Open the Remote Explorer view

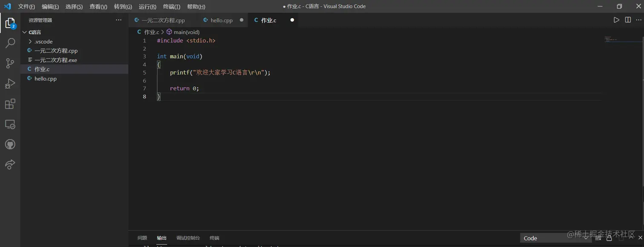(x=10, y=125)
